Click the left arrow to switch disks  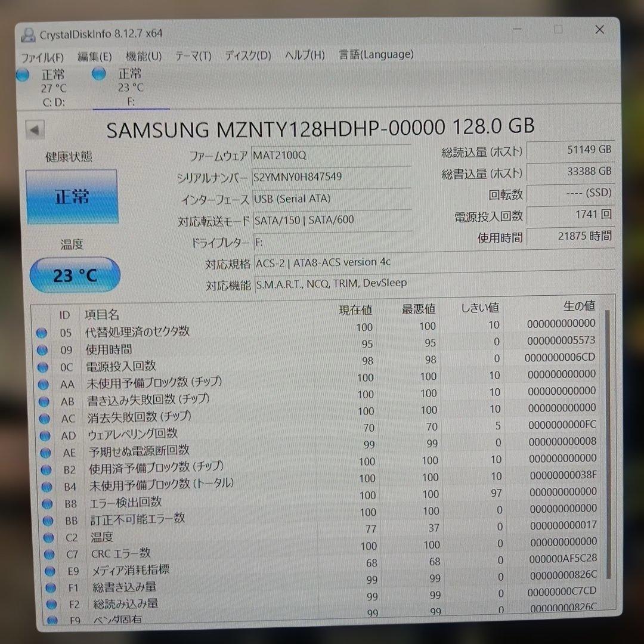pyautogui.click(x=35, y=129)
